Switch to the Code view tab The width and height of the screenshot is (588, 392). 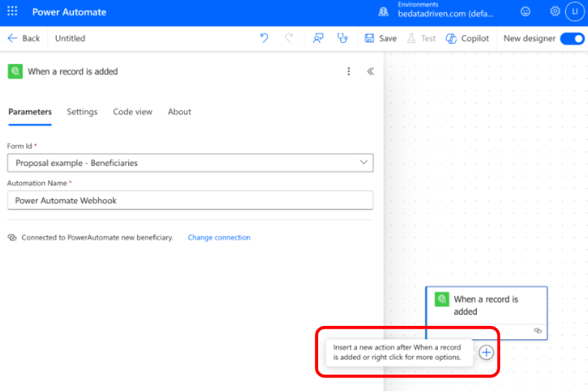[133, 112]
